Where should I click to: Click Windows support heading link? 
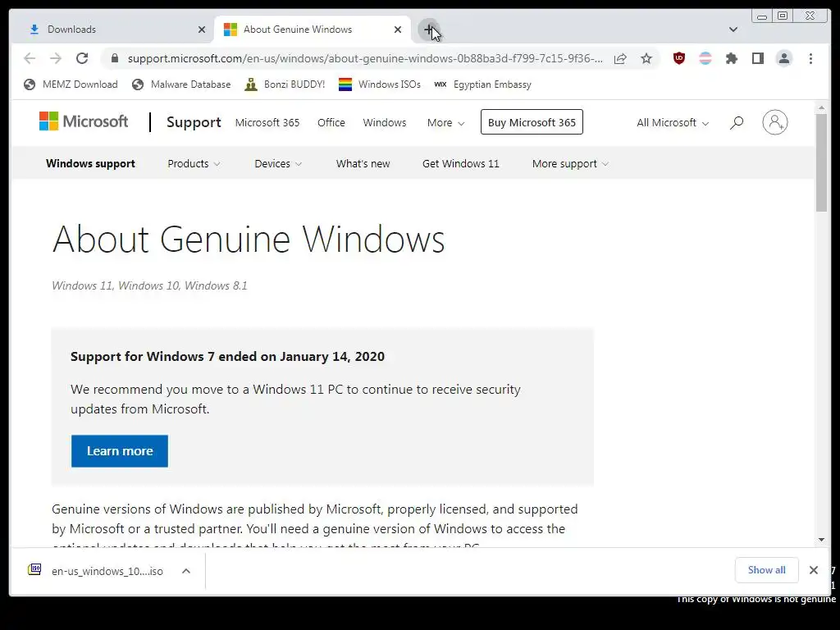coord(90,163)
